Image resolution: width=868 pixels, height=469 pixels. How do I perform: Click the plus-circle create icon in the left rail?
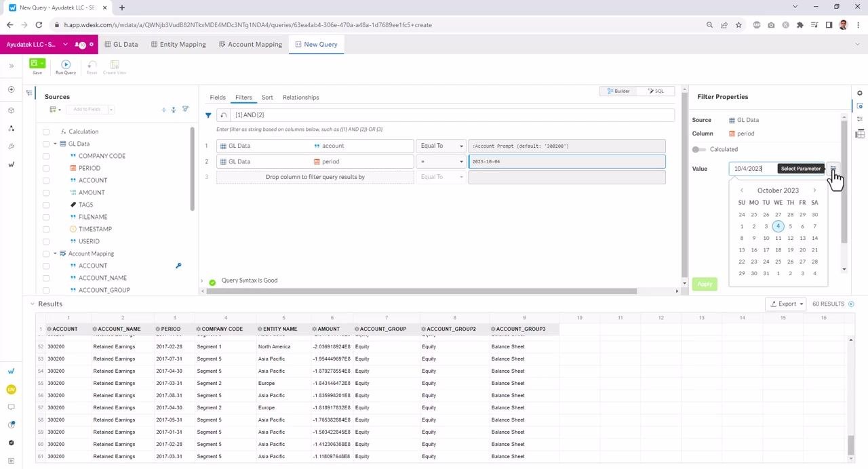click(11, 89)
